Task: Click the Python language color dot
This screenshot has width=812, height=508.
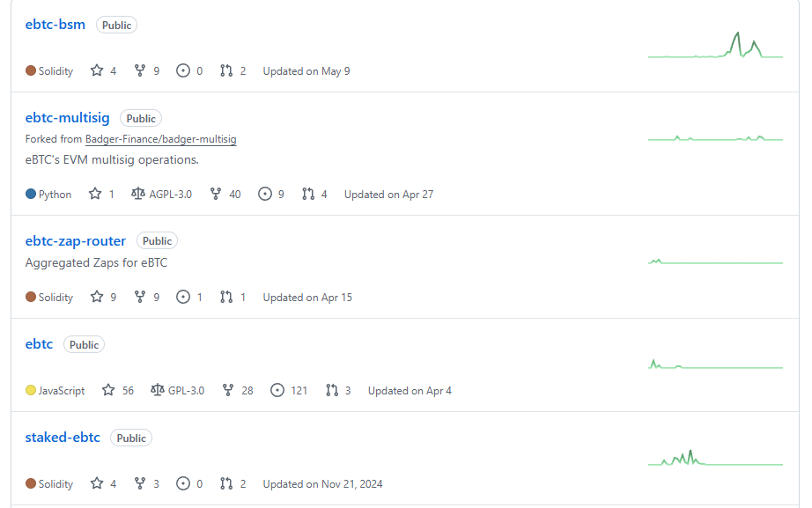Action: (x=31, y=194)
